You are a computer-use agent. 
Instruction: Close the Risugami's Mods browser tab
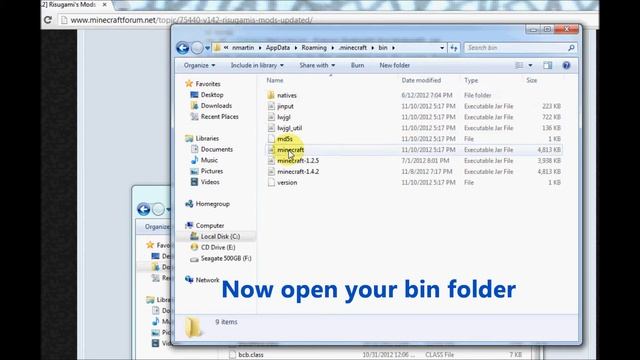pyautogui.click(x=104, y=4)
